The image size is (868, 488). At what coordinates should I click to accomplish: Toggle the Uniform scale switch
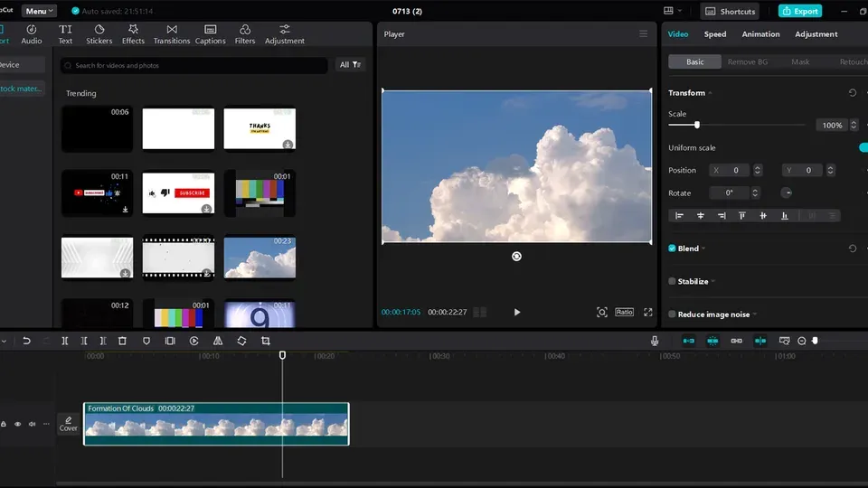(863, 147)
